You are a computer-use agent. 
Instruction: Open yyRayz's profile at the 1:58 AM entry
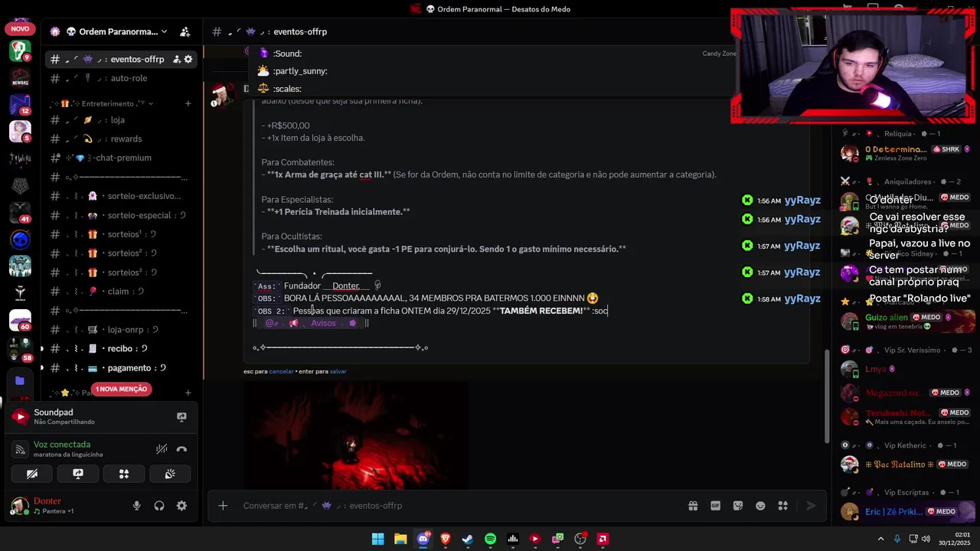point(802,298)
